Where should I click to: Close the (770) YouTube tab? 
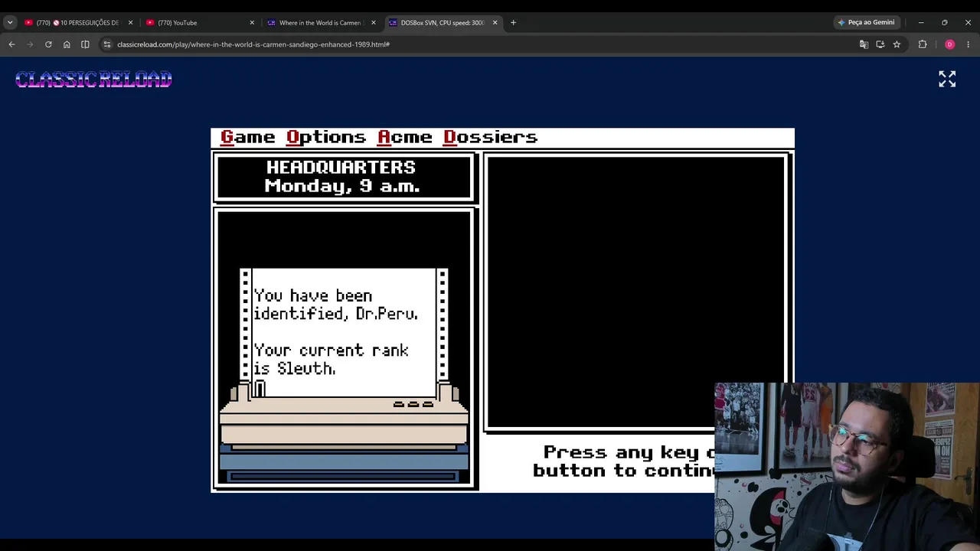(x=252, y=22)
